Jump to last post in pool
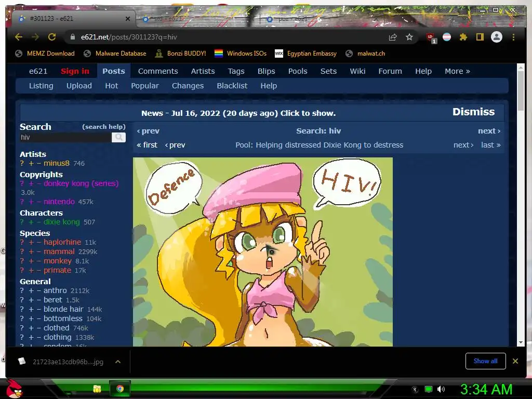Image resolution: width=532 pixels, height=399 pixels. [x=490, y=145]
